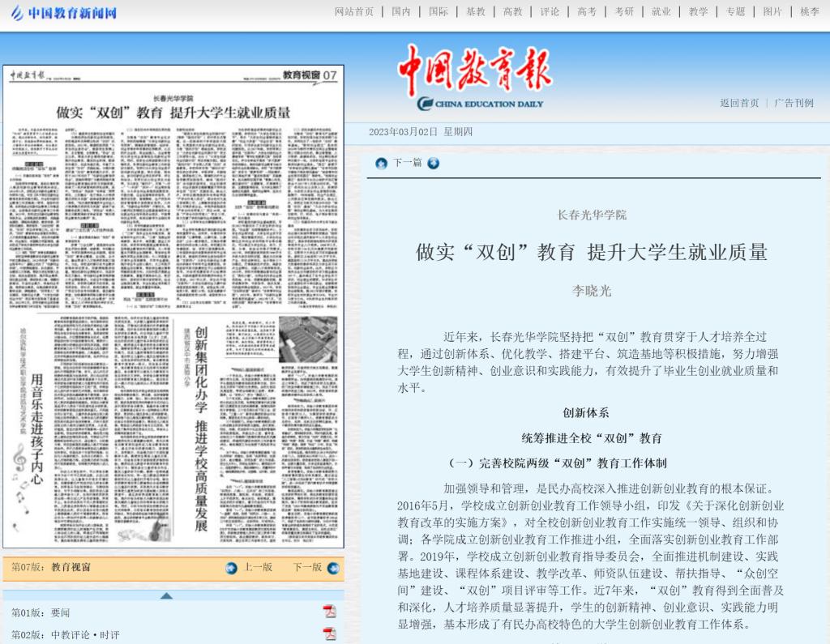Image resolution: width=830 pixels, height=644 pixels.
Task: Collapse page list with the triangle arrow
Action: click(x=166, y=596)
